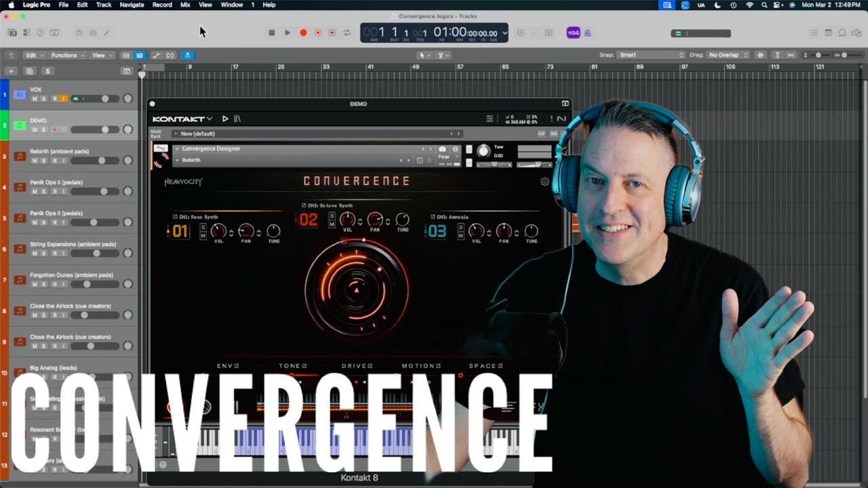868x488 pixels.
Task: Open the List Editors icon
Action: (814, 33)
